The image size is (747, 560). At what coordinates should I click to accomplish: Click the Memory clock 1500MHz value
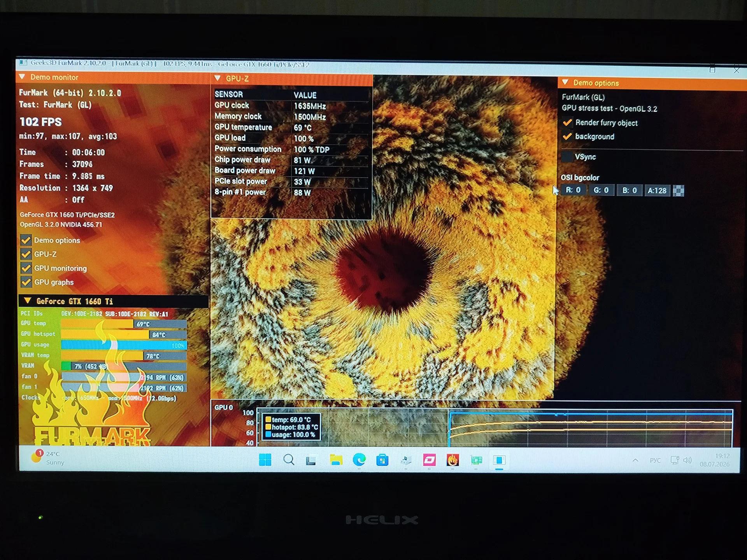pos(310,117)
